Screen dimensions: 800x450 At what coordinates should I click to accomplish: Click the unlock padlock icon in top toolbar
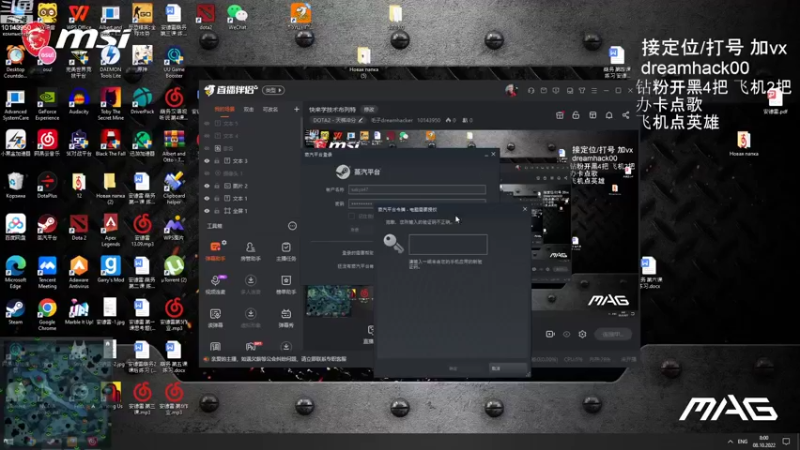click(x=576, y=115)
